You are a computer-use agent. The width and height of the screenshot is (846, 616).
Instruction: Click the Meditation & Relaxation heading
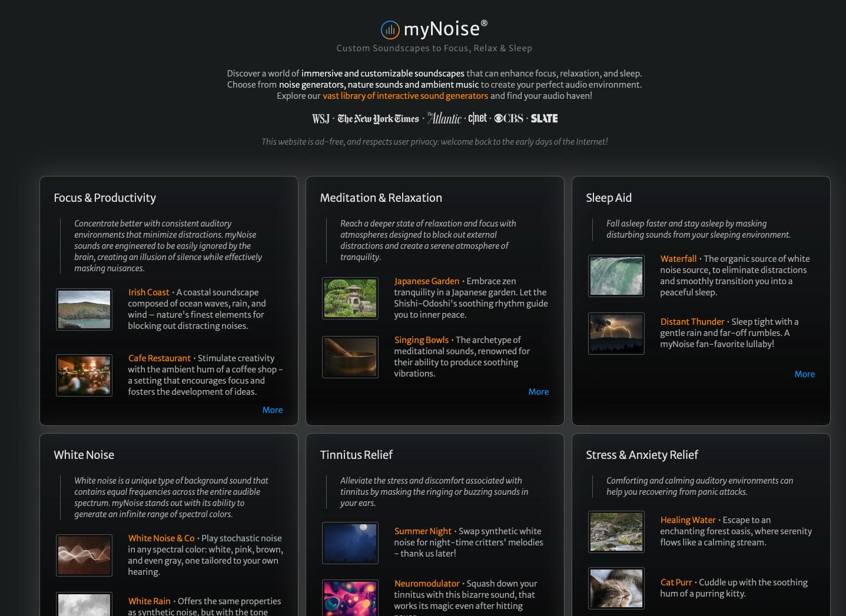(x=381, y=198)
